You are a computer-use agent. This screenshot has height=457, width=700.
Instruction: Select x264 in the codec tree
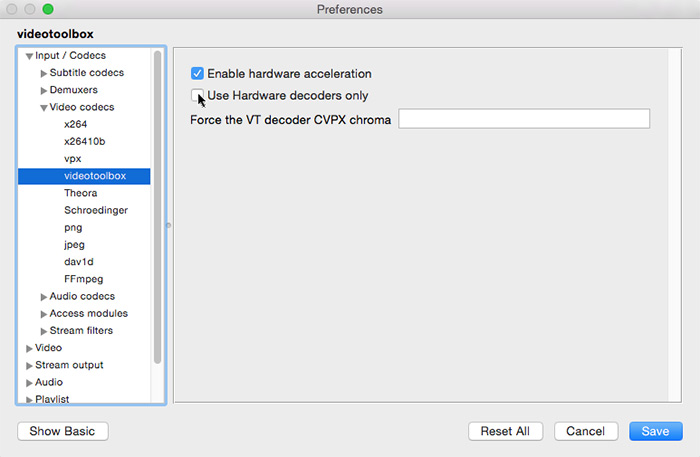75,124
